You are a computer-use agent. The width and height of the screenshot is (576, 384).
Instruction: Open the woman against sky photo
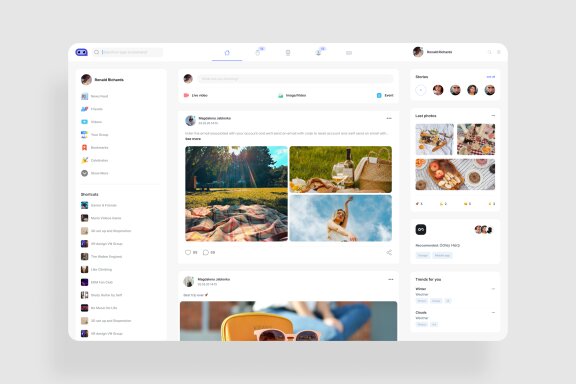tap(341, 218)
